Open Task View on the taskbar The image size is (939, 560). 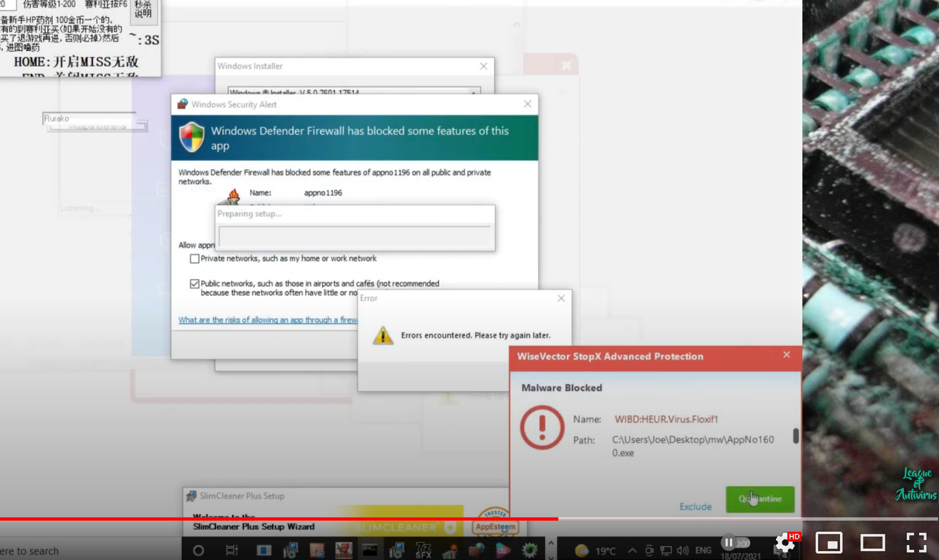[x=232, y=551]
